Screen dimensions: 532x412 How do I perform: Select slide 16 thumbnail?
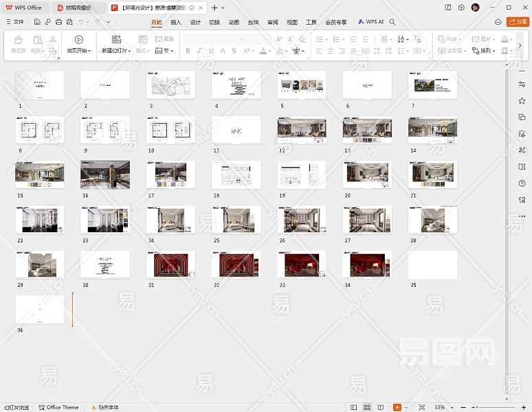pyautogui.click(x=104, y=174)
